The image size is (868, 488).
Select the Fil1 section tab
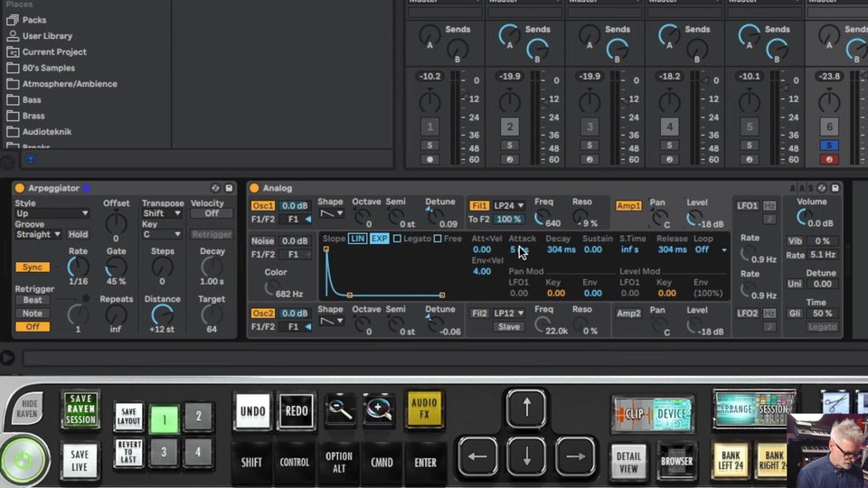click(479, 206)
